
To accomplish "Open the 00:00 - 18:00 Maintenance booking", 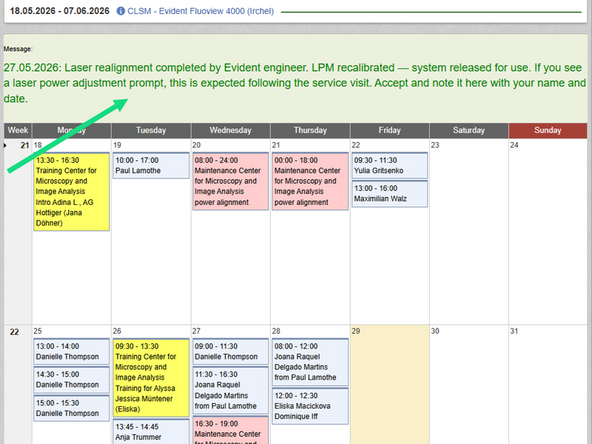I will click(310, 181).
